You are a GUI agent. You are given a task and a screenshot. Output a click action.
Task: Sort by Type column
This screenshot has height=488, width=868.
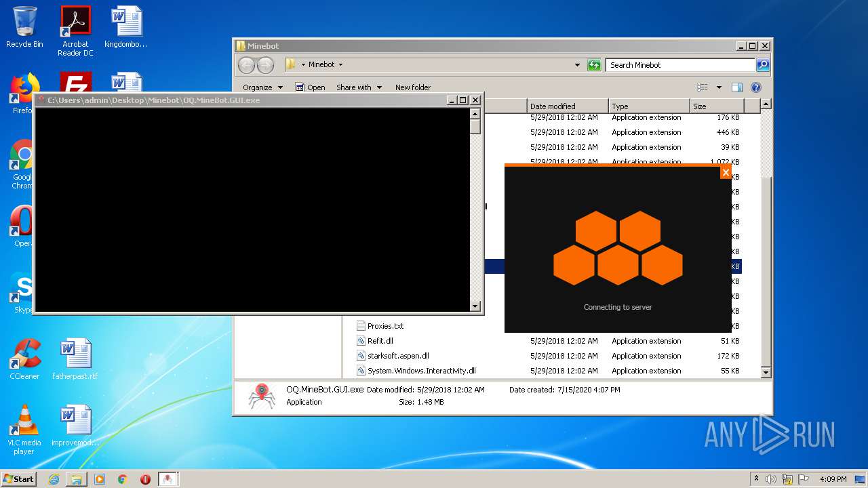(x=649, y=106)
